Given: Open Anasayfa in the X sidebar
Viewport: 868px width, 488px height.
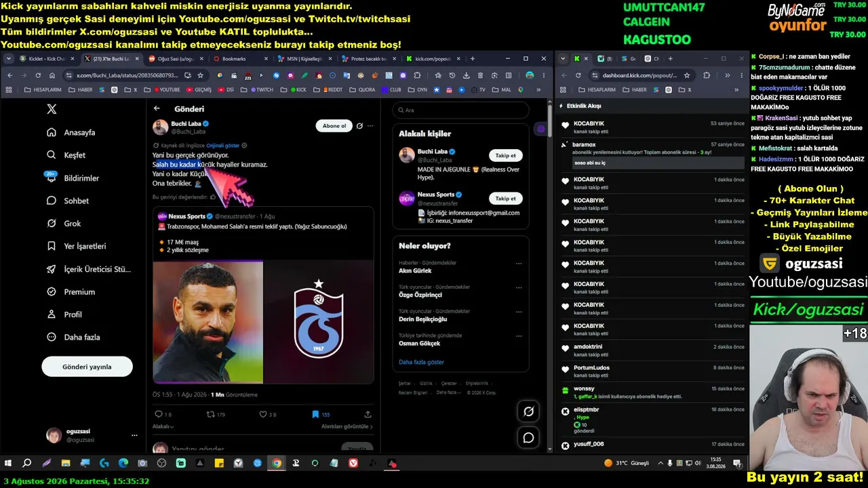Looking at the screenshot, I should 71,132.
